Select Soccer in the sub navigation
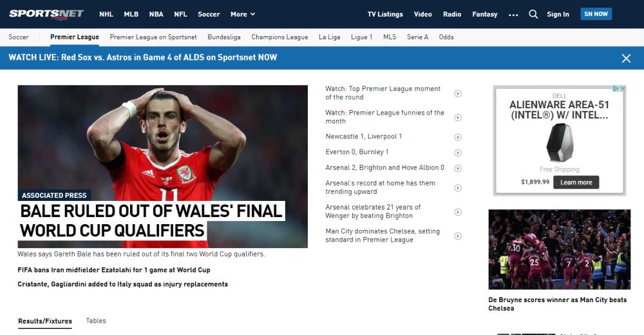Viewport: 644px width, 335px height. (19, 37)
